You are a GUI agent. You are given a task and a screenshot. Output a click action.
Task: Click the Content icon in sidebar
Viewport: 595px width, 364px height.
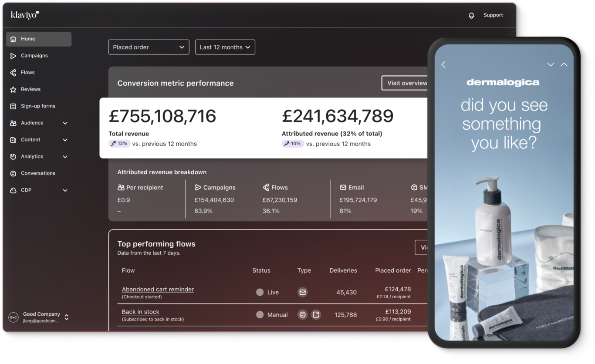click(13, 140)
